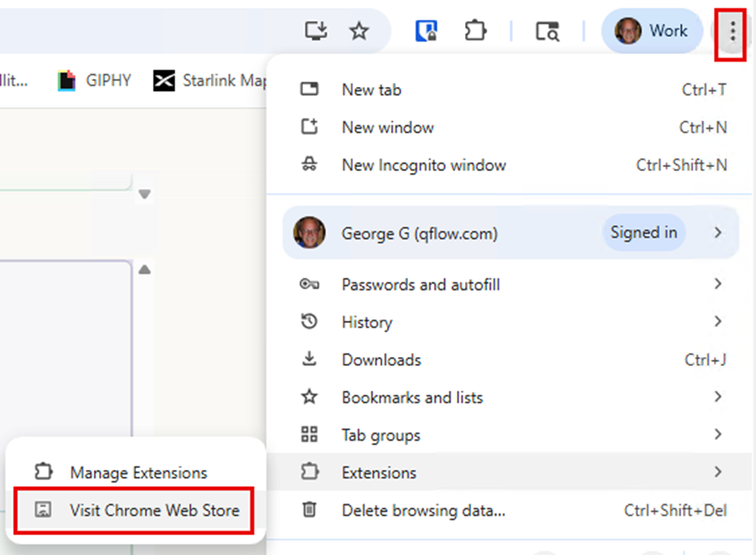Click the Work profile button
The width and height of the screenshot is (756, 555).
click(652, 32)
